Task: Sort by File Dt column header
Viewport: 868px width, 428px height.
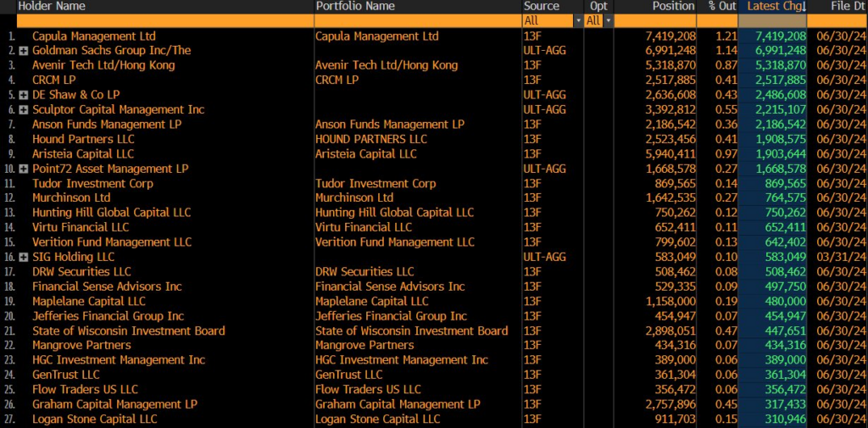Action: click(848, 6)
